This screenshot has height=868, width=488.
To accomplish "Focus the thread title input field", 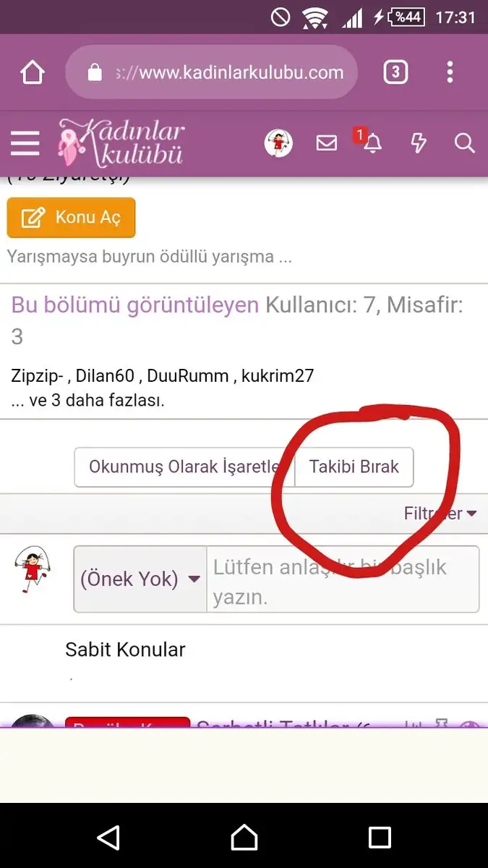I will tap(343, 579).
